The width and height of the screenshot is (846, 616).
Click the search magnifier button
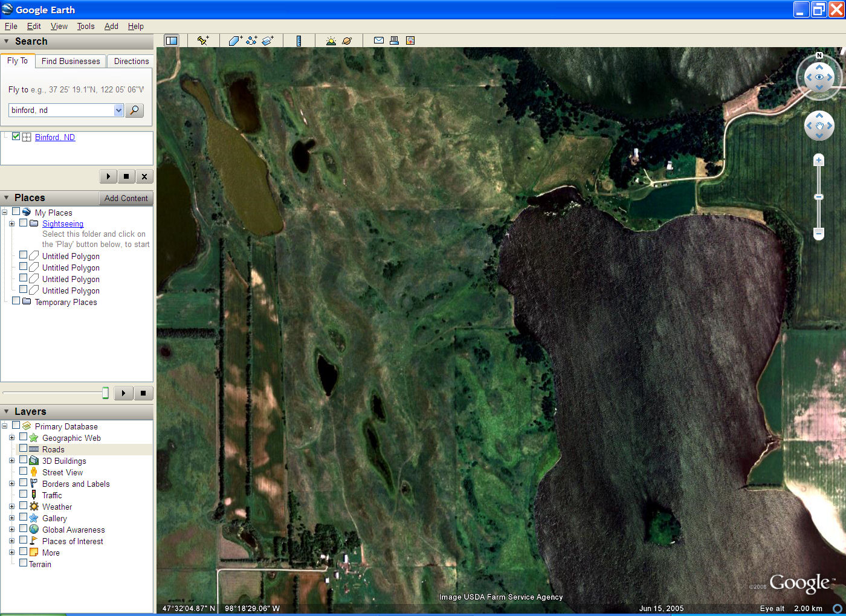pos(134,110)
